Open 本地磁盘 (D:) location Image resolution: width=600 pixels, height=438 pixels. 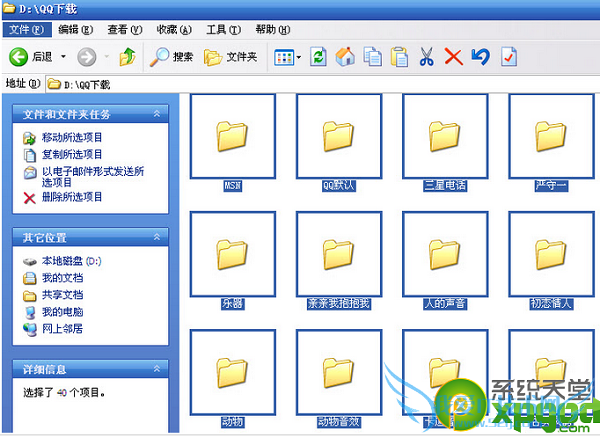tap(72, 261)
